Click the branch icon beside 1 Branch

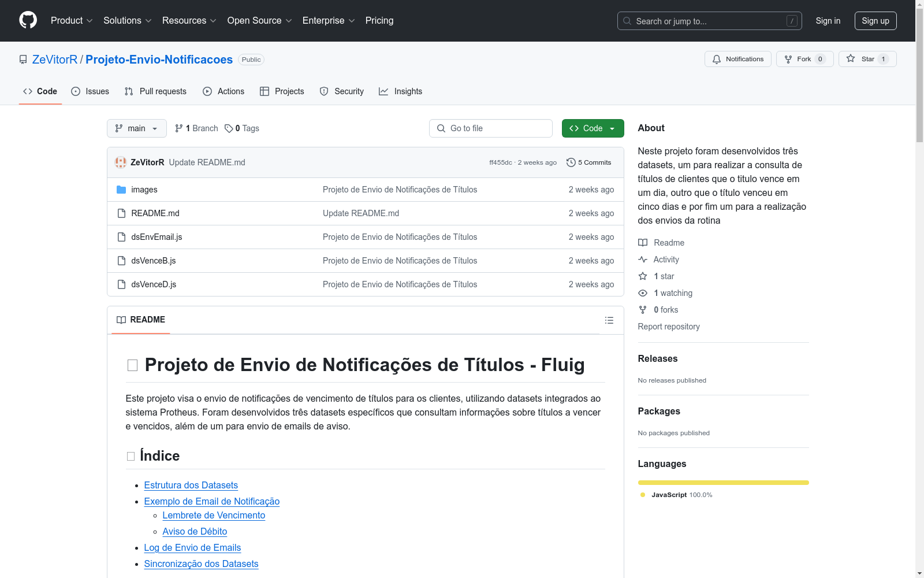point(179,128)
